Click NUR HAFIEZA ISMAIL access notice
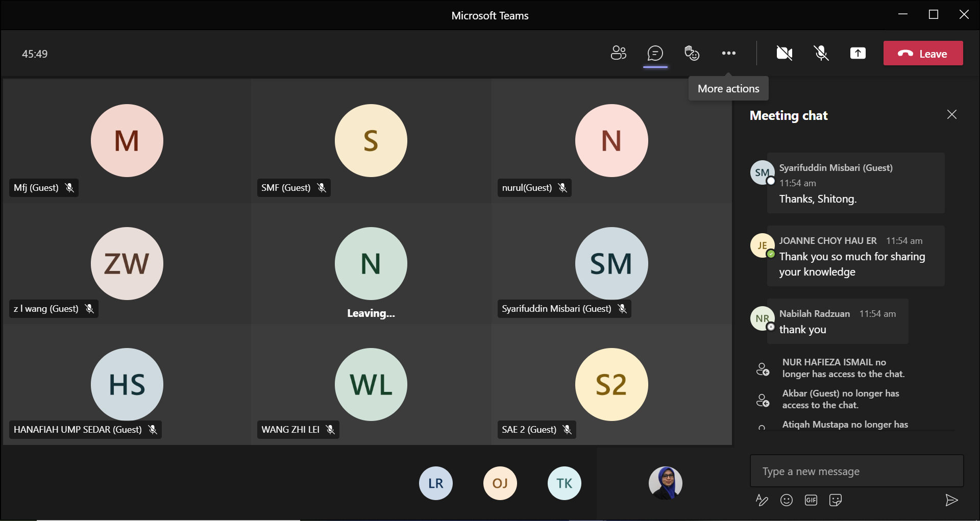 843,368
